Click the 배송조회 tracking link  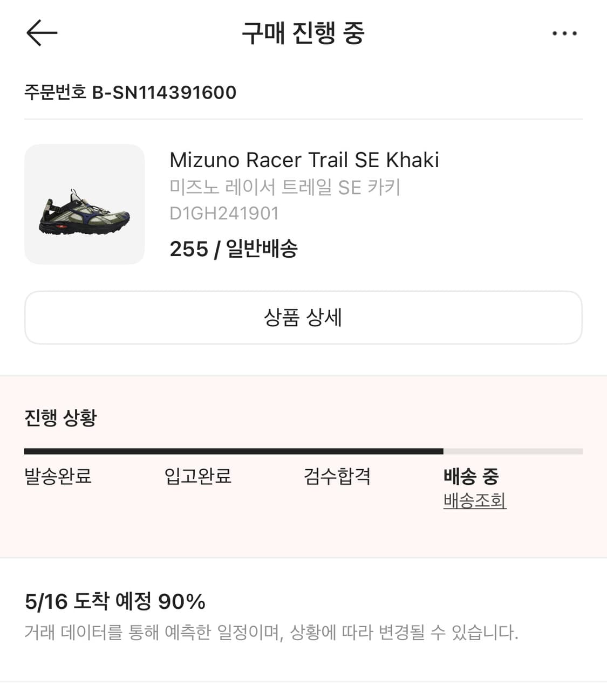pyautogui.click(x=475, y=500)
